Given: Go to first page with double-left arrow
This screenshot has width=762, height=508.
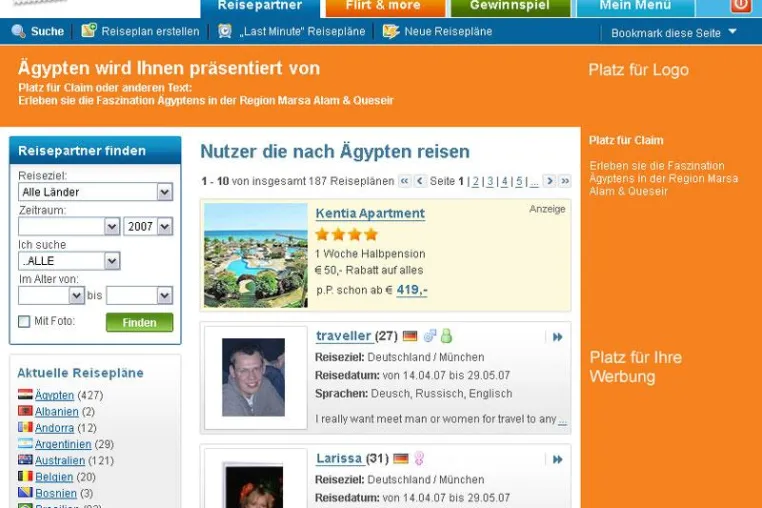Looking at the screenshot, I should pyautogui.click(x=404, y=181).
